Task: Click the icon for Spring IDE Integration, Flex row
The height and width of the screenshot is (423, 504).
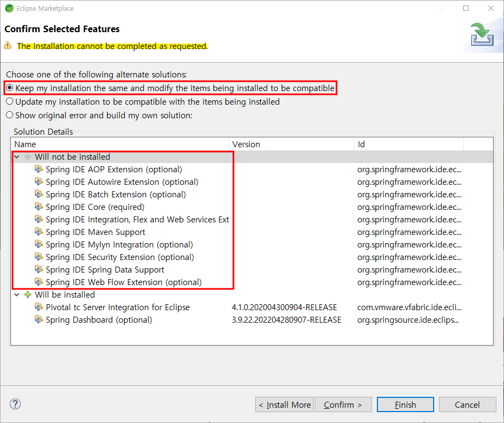Action: pyautogui.click(x=39, y=219)
